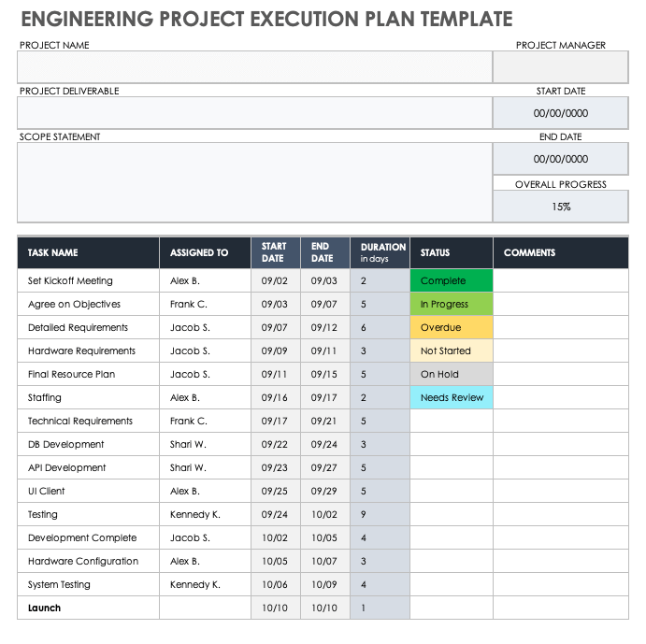Click the End Date 00/00/0000 field

click(x=560, y=159)
